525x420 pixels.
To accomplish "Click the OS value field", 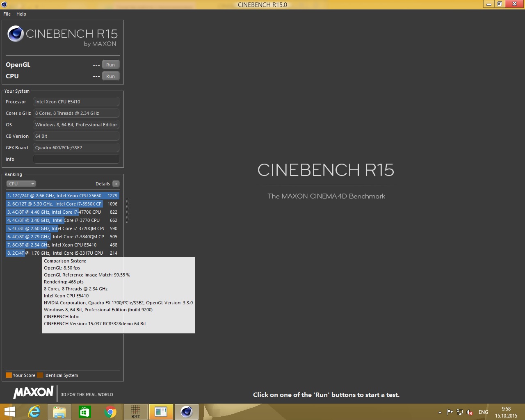I will coord(76,125).
